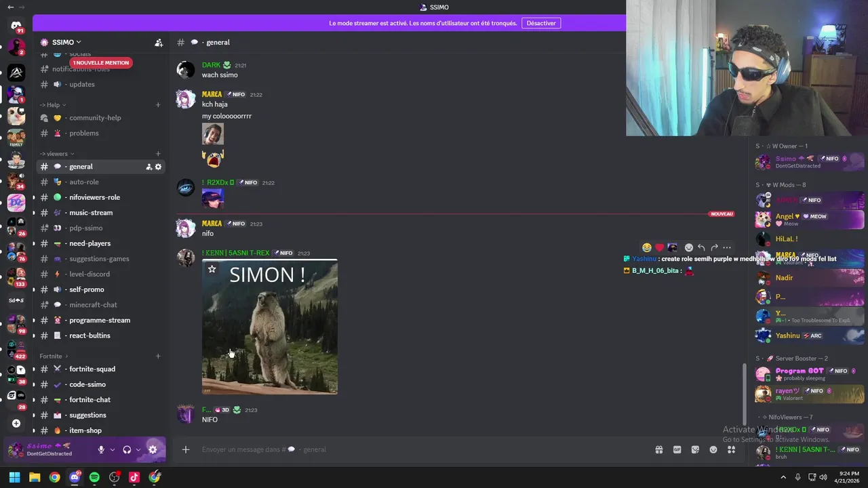868x488 pixels.
Task: Open attachment plus button in message bar
Action: 186,449
